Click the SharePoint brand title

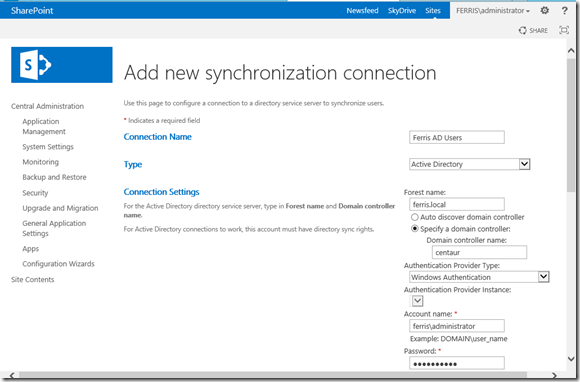coord(32,11)
